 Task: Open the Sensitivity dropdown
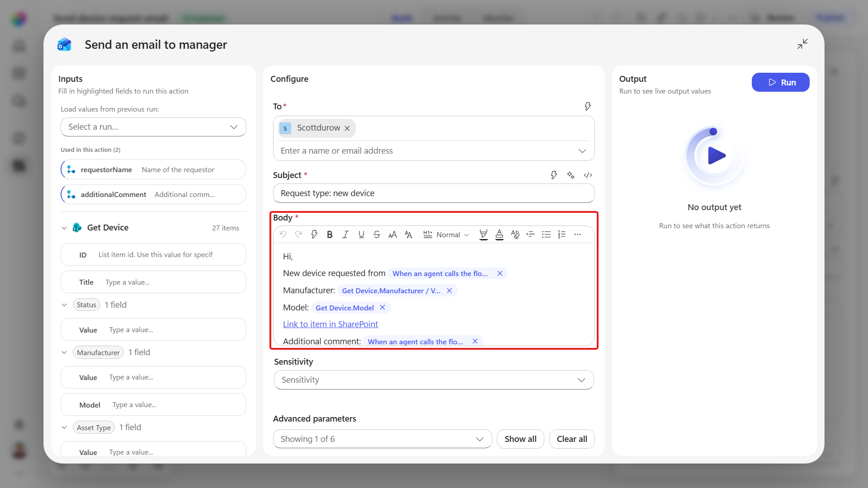[434, 380]
